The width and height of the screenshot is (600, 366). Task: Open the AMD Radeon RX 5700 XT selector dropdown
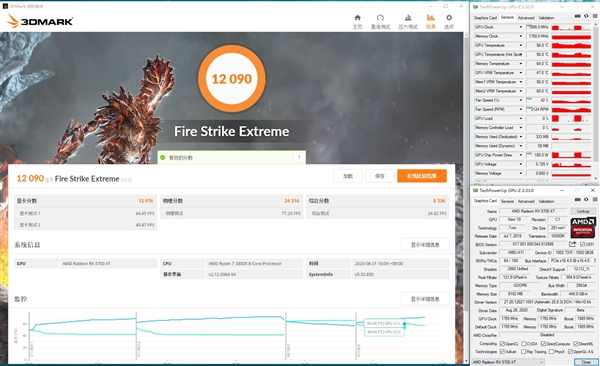click(508, 362)
